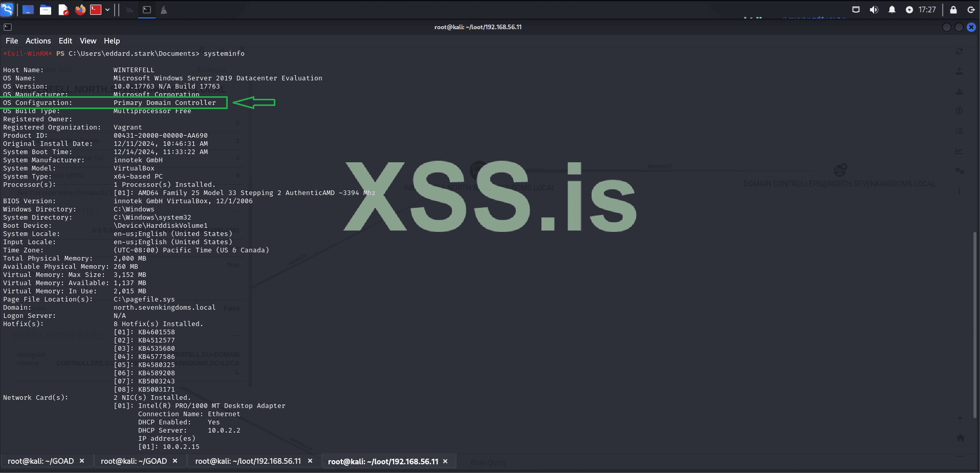This screenshot has width=980, height=473.
Task: Click OS version '10.0.17763 N/A Build 17763'
Action: click(x=167, y=87)
